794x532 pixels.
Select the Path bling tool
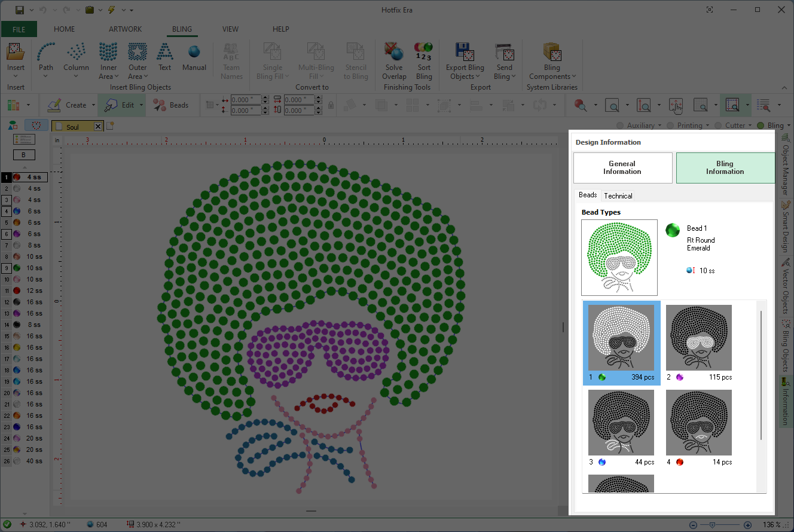coord(46,61)
